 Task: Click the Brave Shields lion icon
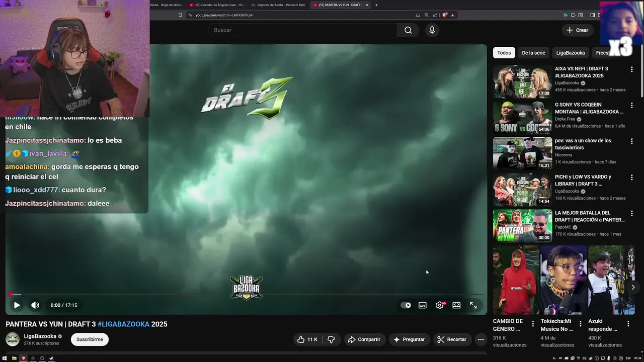point(444,15)
